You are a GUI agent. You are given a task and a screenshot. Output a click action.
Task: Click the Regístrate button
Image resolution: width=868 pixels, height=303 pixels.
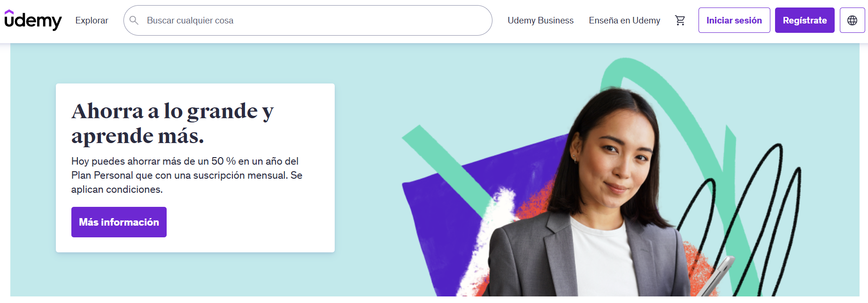804,20
